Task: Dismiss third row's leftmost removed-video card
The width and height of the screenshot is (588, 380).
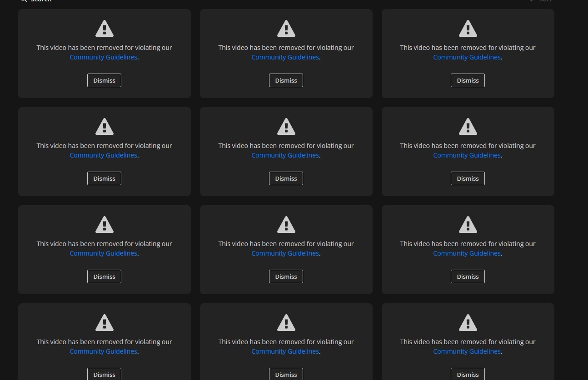Action: (x=104, y=276)
